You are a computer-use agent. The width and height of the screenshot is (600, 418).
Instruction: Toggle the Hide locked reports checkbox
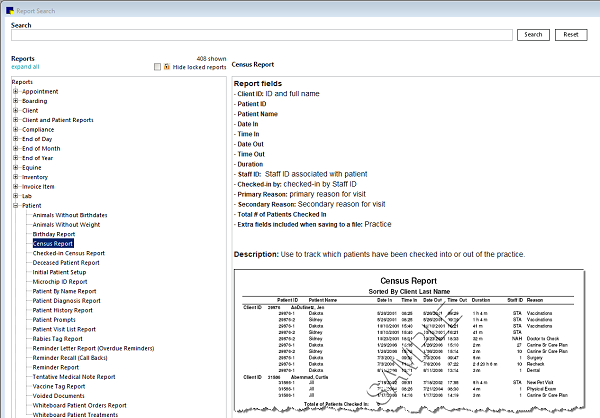click(157, 67)
